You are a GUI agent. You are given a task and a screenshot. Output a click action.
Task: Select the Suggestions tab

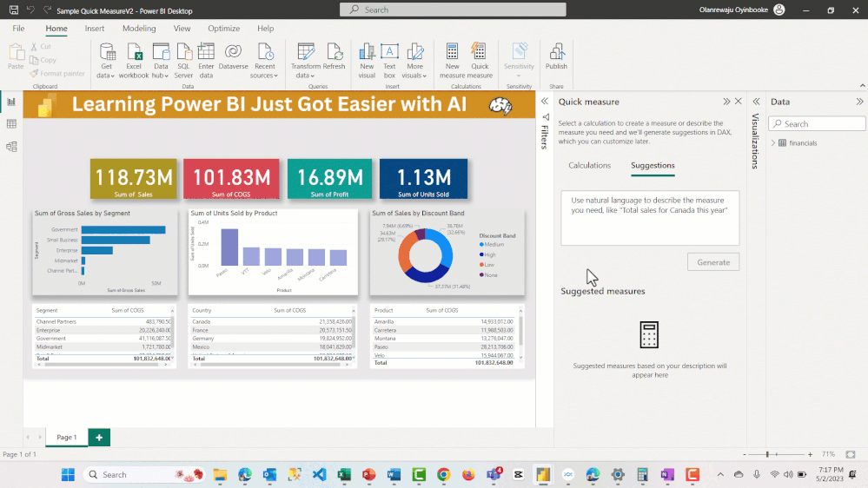click(653, 166)
